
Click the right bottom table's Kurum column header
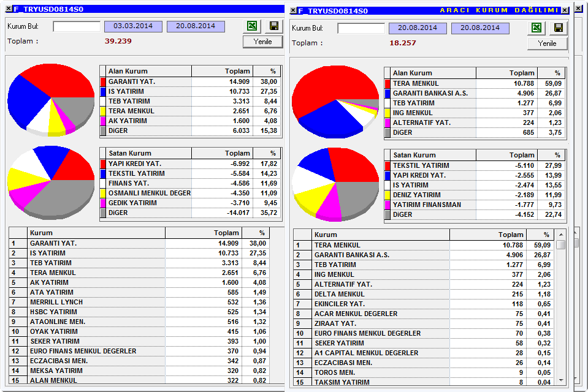tap(381, 235)
